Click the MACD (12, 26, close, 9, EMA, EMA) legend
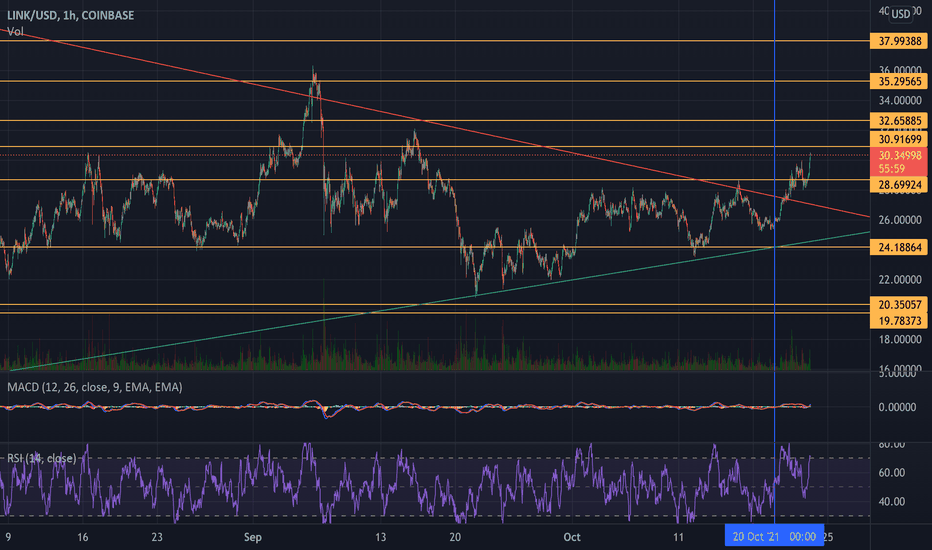Screen dimensions: 932x550 pyautogui.click(x=95, y=387)
